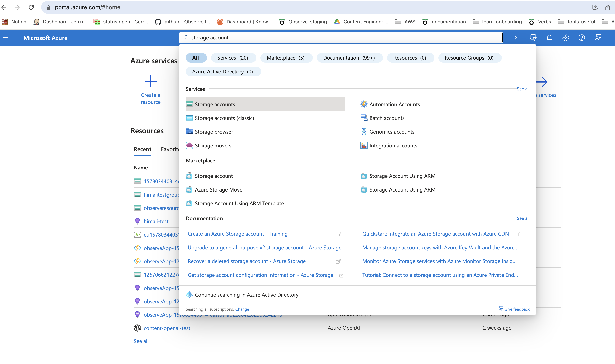This screenshot has height=364, width=615.
Task: Click See all next to Services
Action: point(523,89)
